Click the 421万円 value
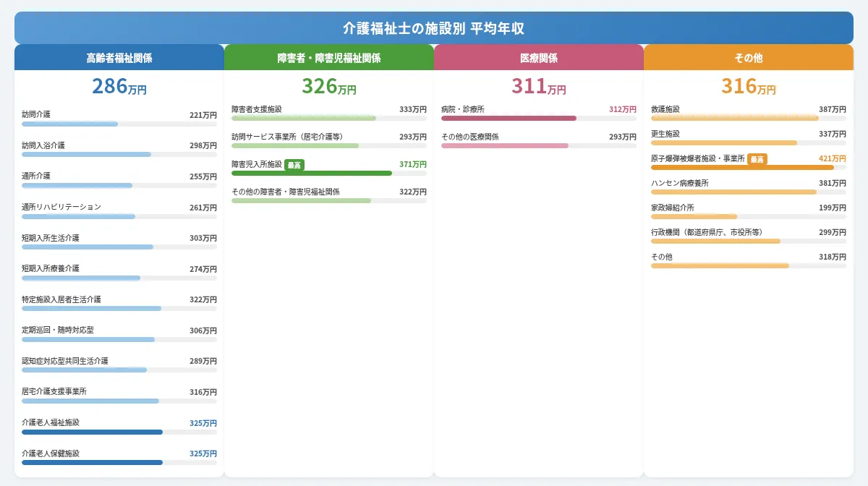 pos(833,159)
